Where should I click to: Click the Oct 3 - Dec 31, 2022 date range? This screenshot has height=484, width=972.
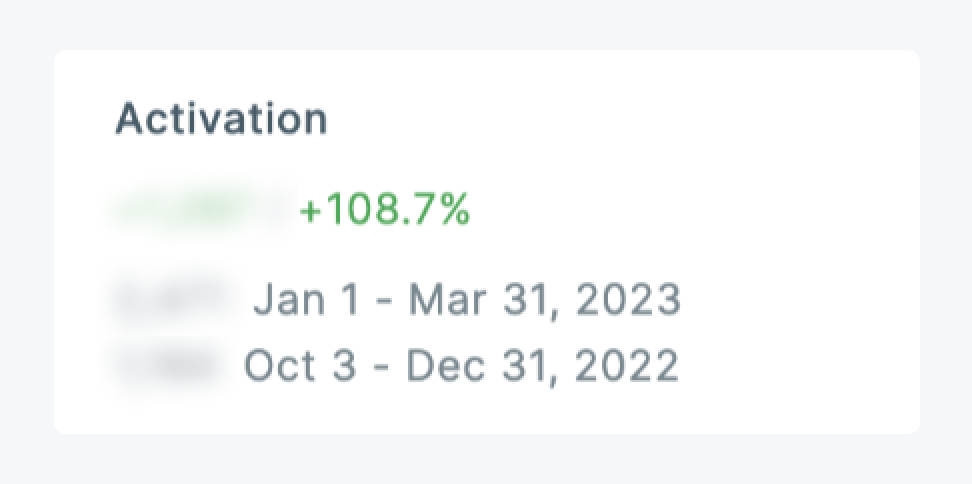tap(461, 366)
